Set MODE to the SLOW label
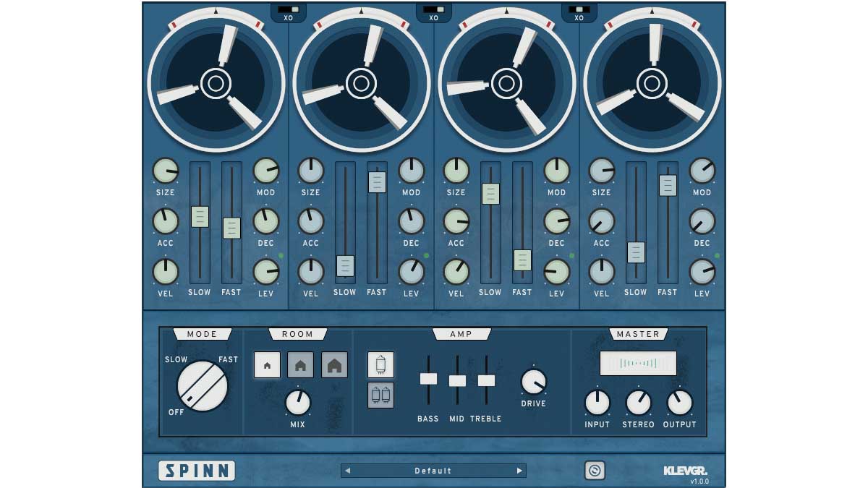This screenshot has height=488, width=868. [x=176, y=359]
